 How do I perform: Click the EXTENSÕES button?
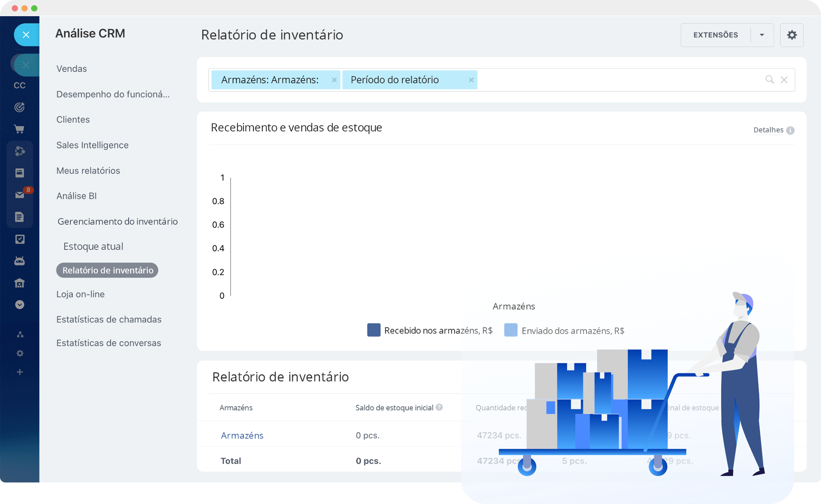tap(715, 35)
